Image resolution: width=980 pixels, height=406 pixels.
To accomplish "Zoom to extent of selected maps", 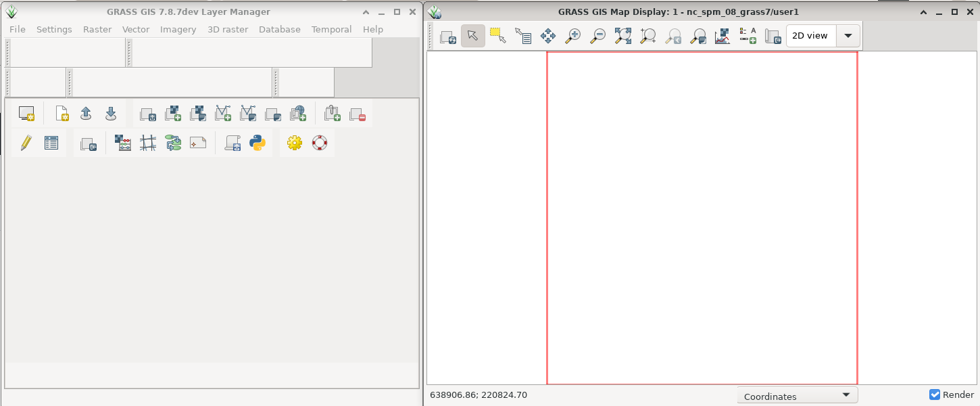I will pos(623,37).
